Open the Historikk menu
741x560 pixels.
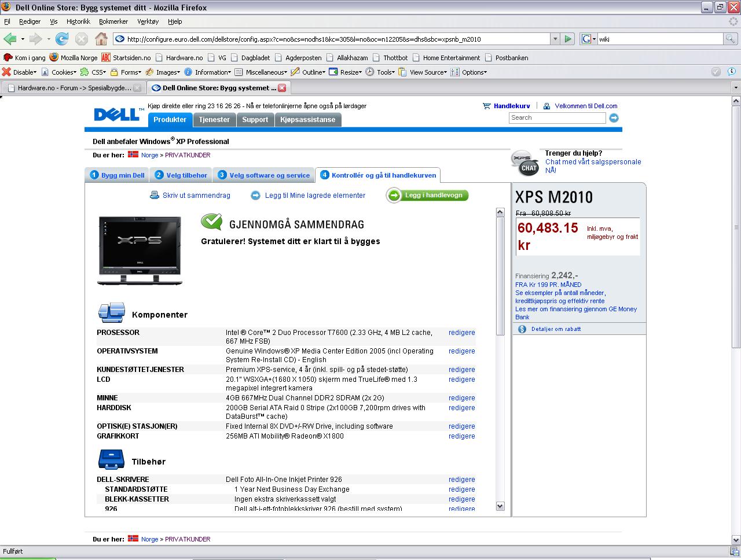tap(78, 21)
